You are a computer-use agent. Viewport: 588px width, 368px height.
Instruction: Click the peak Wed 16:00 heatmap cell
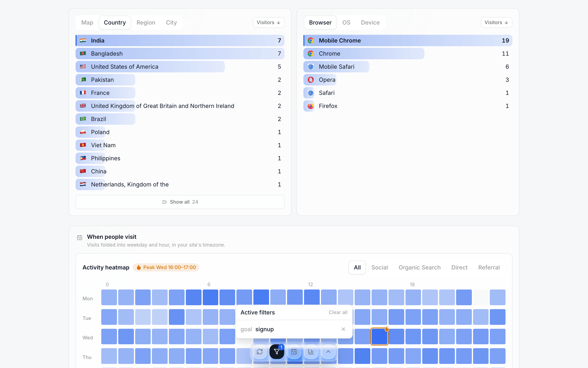pos(379,336)
